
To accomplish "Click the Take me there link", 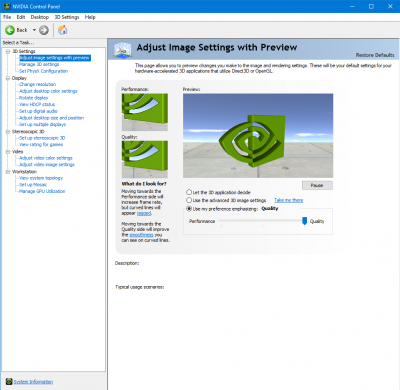I will [289, 200].
